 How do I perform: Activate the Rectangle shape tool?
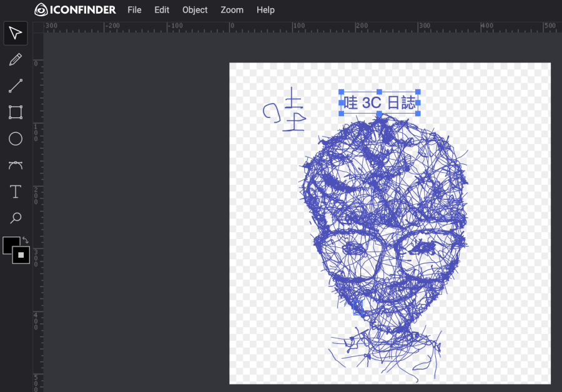[x=16, y=112]
